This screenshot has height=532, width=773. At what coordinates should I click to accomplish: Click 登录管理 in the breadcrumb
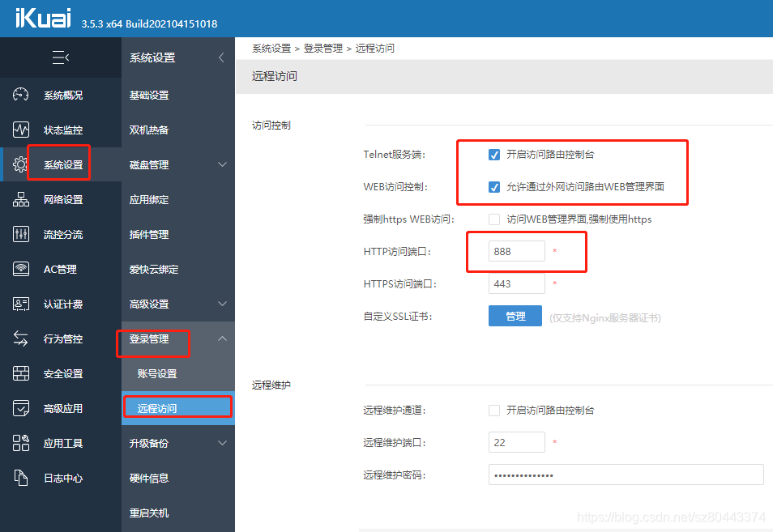[x=323, y=49]
